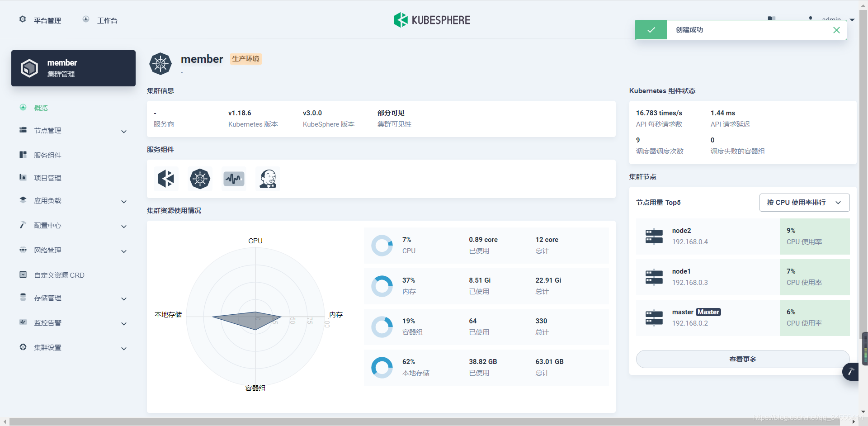Open Jenkins DevOps component icon
Viewport: 868px width, 426px height.
[x=268, y=179]
